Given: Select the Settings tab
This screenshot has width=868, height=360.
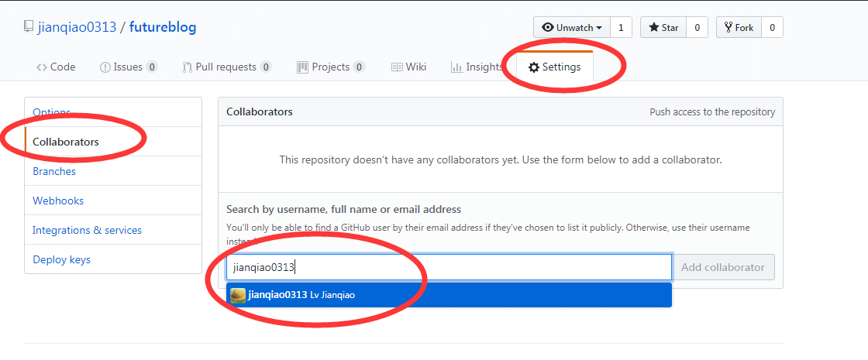Looking at the screenshot, I should (x=555, y=67).
